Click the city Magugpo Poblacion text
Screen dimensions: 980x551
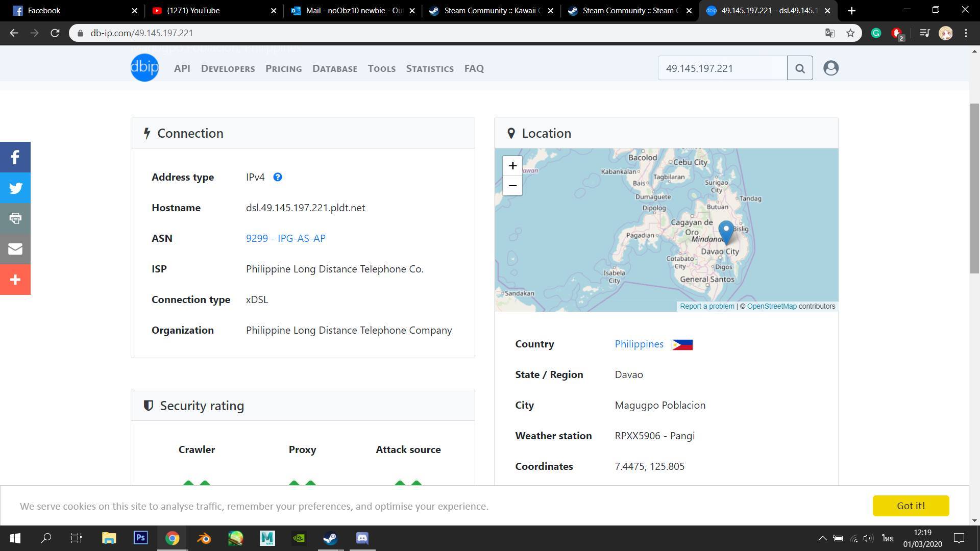[660, 405]
